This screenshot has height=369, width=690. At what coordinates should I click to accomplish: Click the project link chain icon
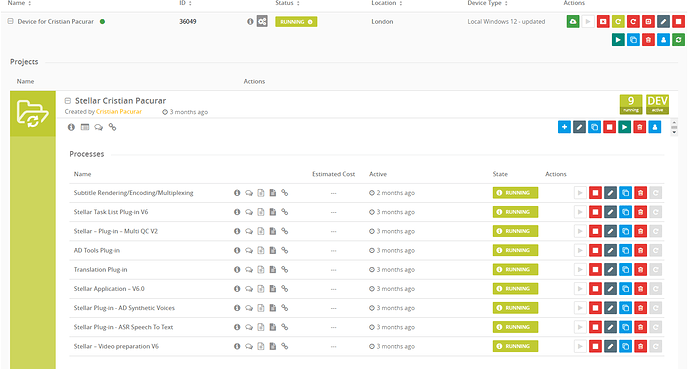[113, 127]
